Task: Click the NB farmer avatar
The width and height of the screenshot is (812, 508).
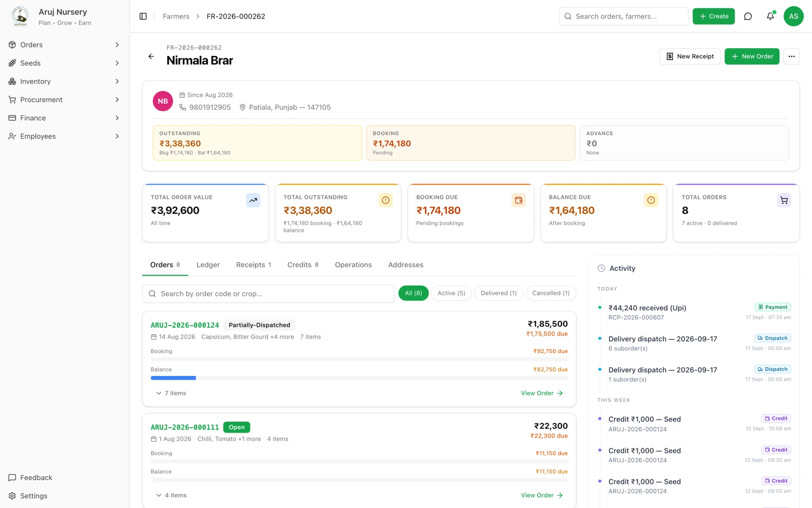Action: pos(163,101)
